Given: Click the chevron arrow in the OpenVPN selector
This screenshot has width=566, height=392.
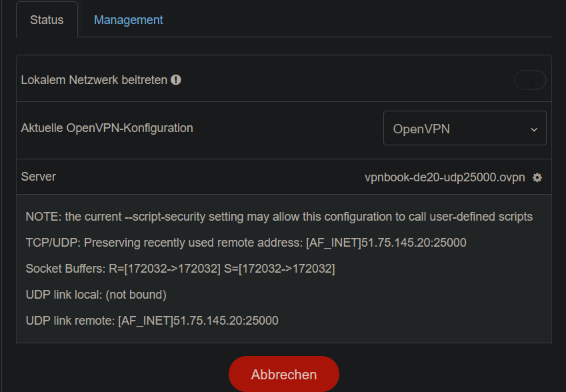Looking at the screenshot, I should (534, 129).
